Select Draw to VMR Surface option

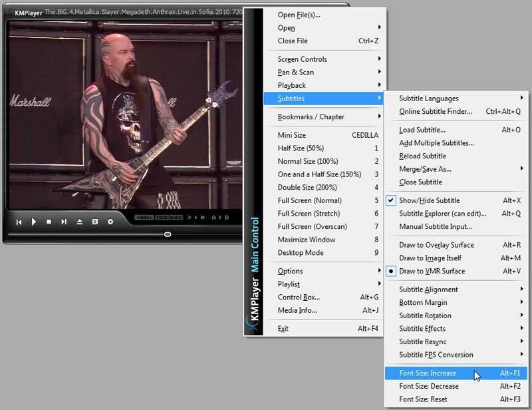click(x=455, y=271)
